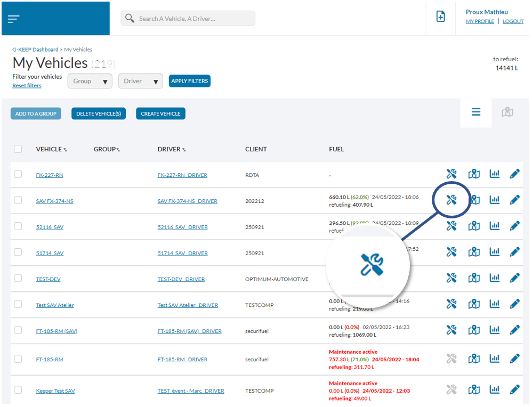Open maintenance tools for FK-227-RN

[x=452, y=174]
